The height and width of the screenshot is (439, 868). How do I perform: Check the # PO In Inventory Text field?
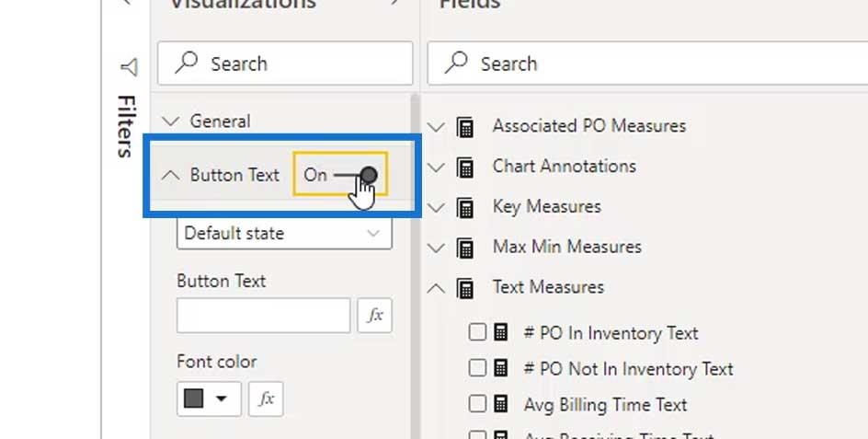tap(476, 332)
